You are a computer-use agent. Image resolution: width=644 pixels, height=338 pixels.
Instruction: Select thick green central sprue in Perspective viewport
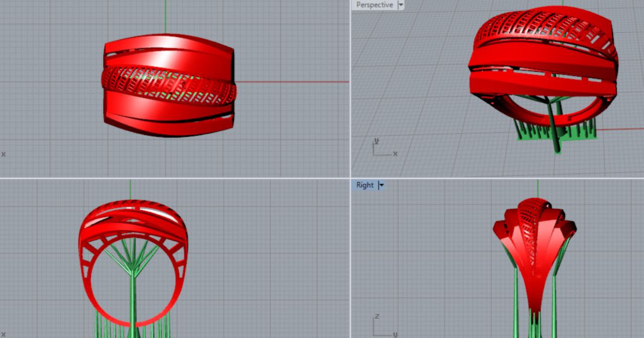point(553,131)
